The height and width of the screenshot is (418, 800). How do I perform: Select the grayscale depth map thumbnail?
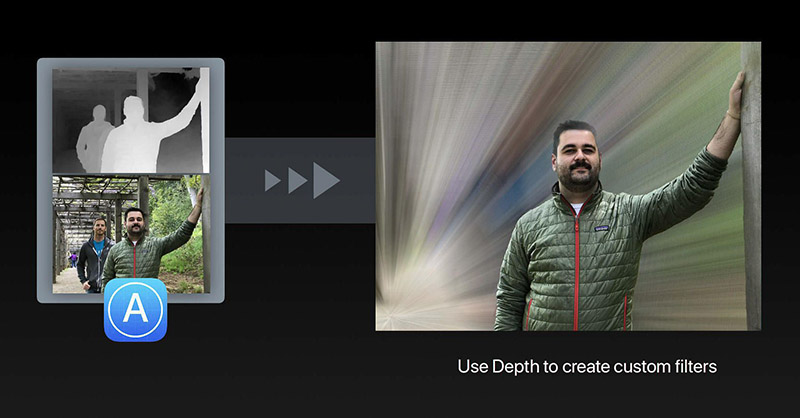coord(131,120)
